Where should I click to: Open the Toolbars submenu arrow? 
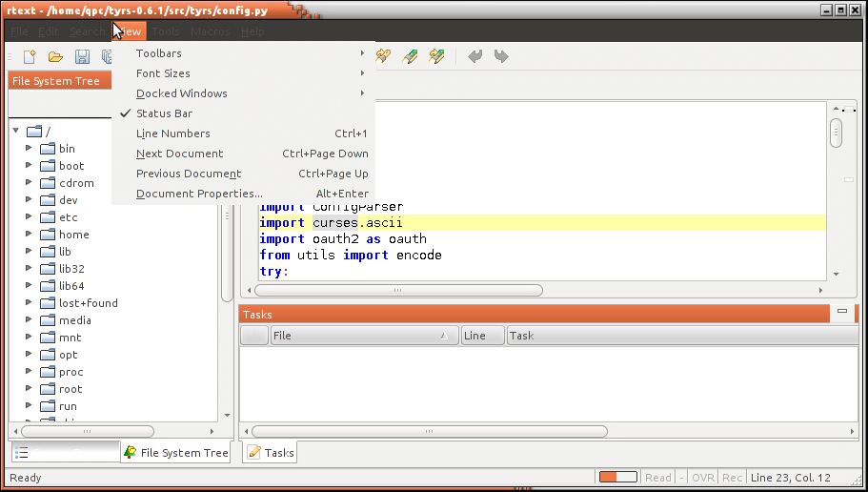[x=362, y=53]
